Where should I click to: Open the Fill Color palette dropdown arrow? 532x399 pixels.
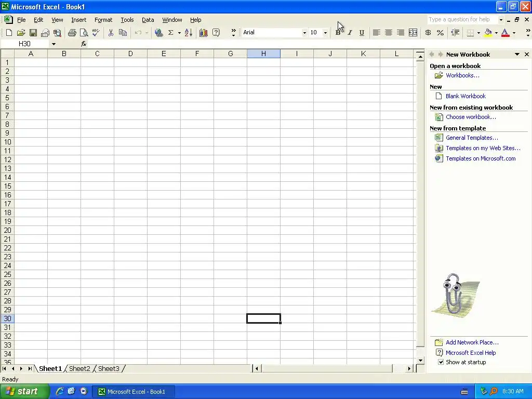click(x=496, y=33)
